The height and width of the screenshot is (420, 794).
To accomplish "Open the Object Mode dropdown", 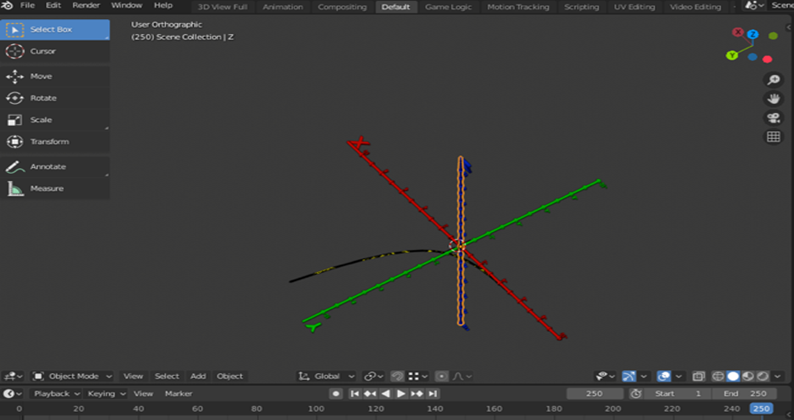I will [72, 376].
